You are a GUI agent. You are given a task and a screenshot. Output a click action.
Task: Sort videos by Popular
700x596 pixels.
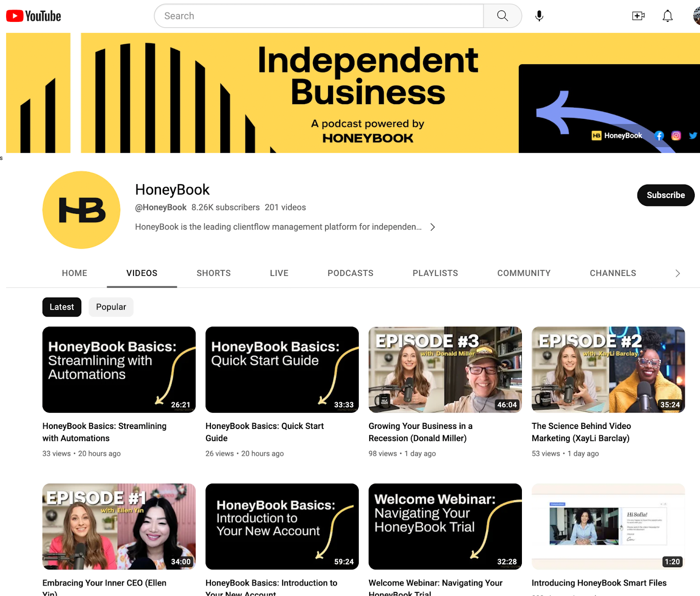pyautogui.click(x=111, y=307)
